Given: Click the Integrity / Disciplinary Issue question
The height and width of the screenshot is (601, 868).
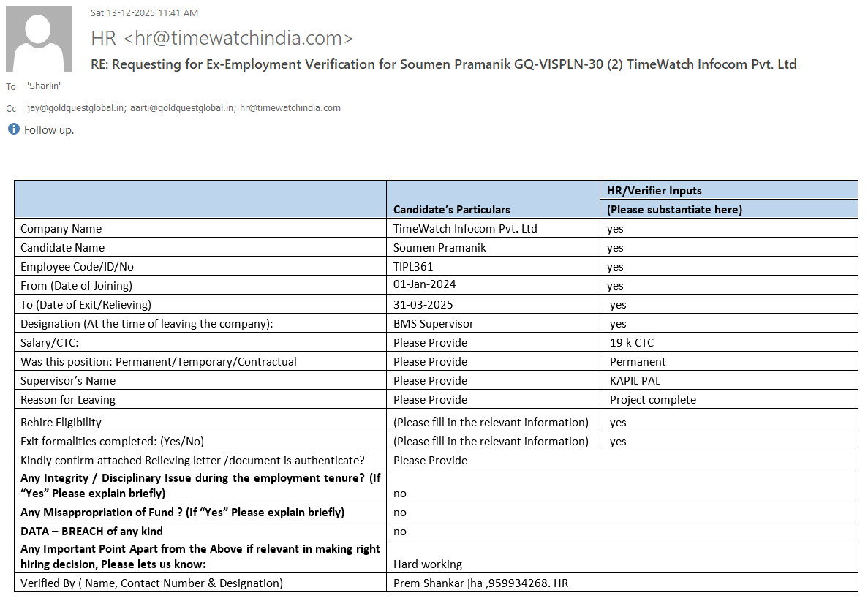Looking at the screenshot, I should point(200,485).
